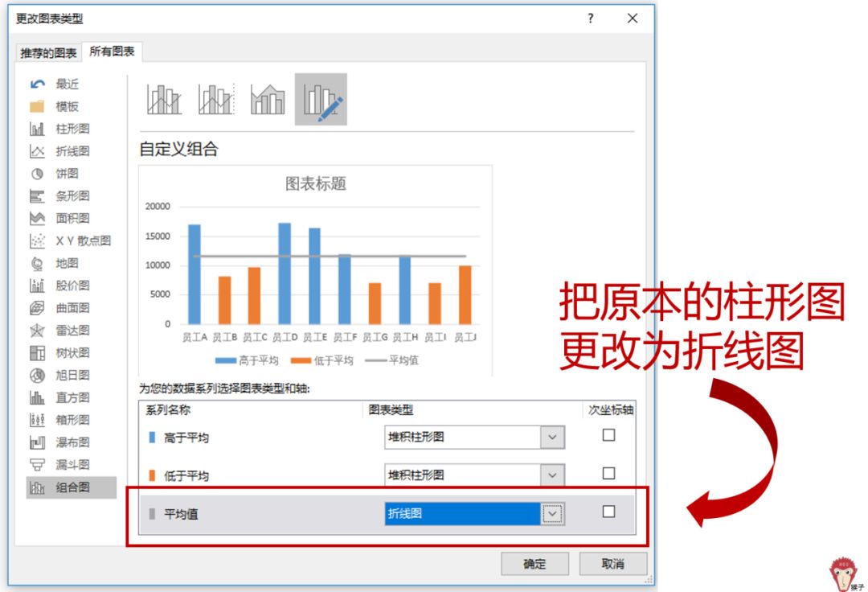
Task: Close the 更改图表类型 dialog
Action: (633, 18)
